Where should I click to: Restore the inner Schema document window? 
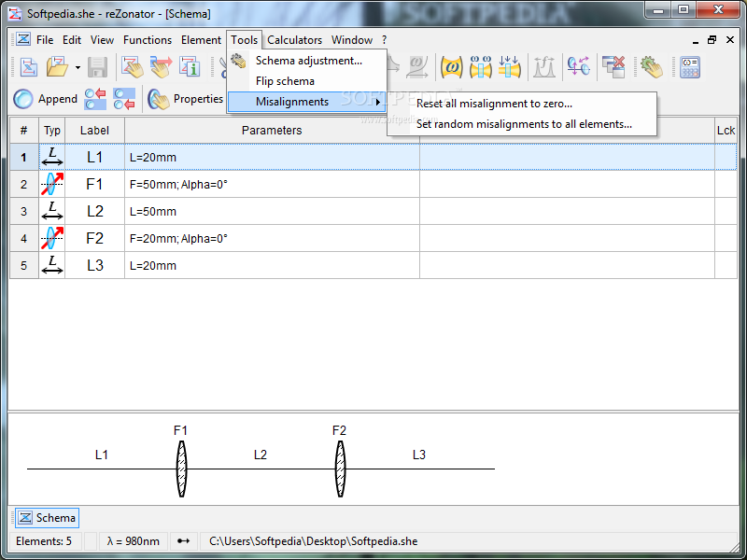pos(712,40)
